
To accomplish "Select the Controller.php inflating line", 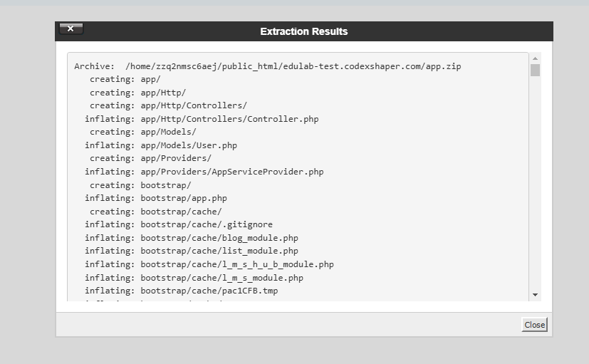I will click(202, 119).
